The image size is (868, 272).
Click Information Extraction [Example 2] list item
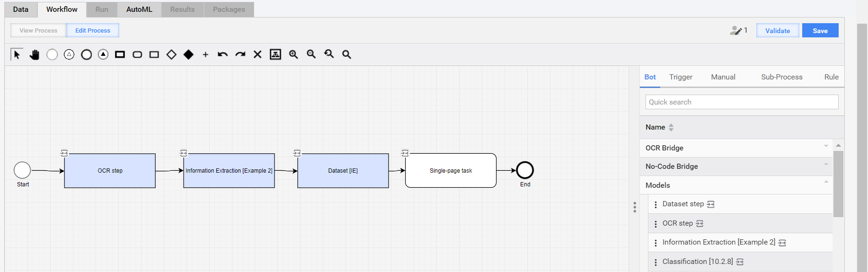(x=740, y=243)
